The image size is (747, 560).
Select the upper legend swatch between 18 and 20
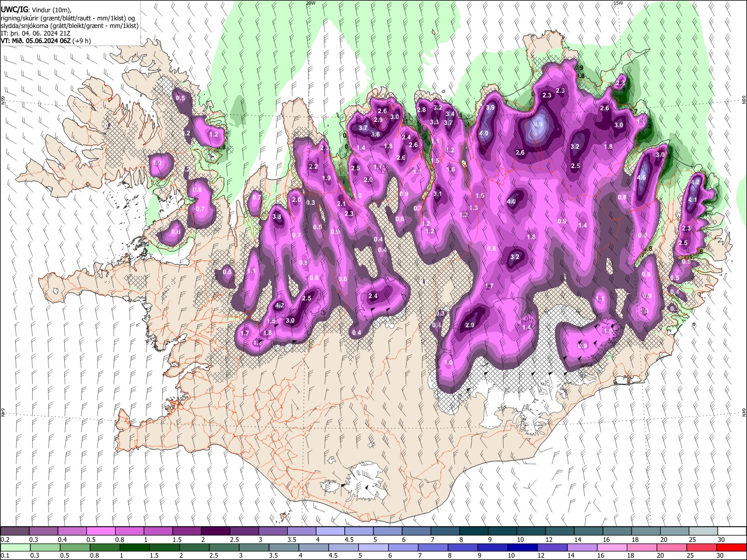(x=645, y=531)
